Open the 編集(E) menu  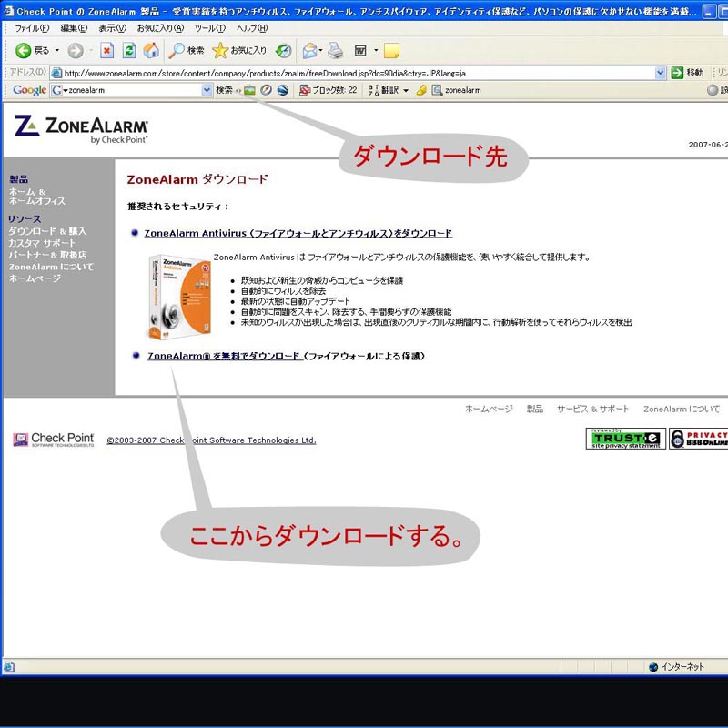click(x=74, y=28)
